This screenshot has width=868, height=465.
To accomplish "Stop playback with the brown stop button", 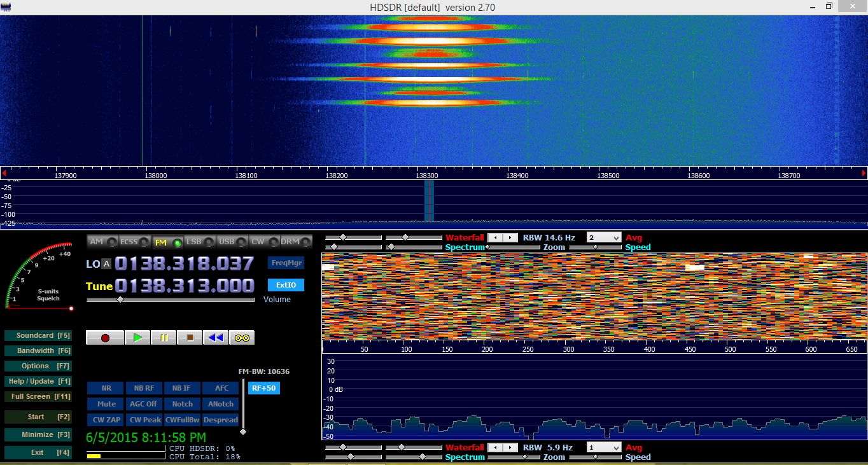I will [190, 338].
